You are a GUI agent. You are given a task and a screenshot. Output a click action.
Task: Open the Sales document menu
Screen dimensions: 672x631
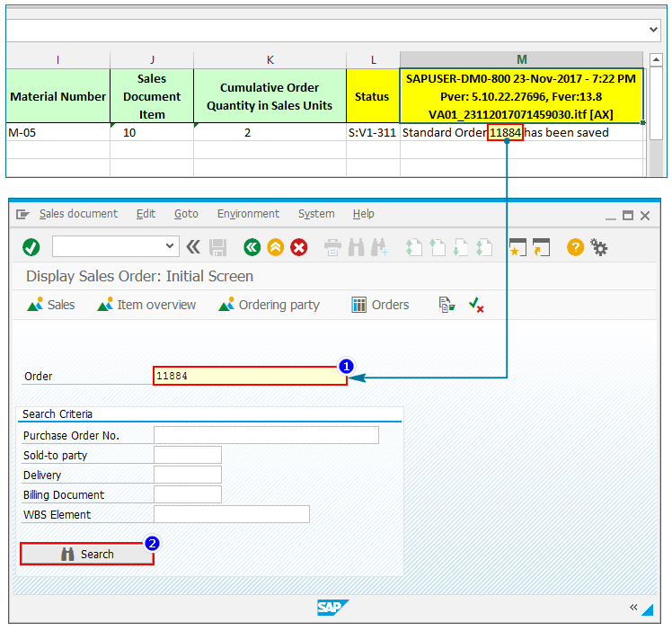click(78, 214)
